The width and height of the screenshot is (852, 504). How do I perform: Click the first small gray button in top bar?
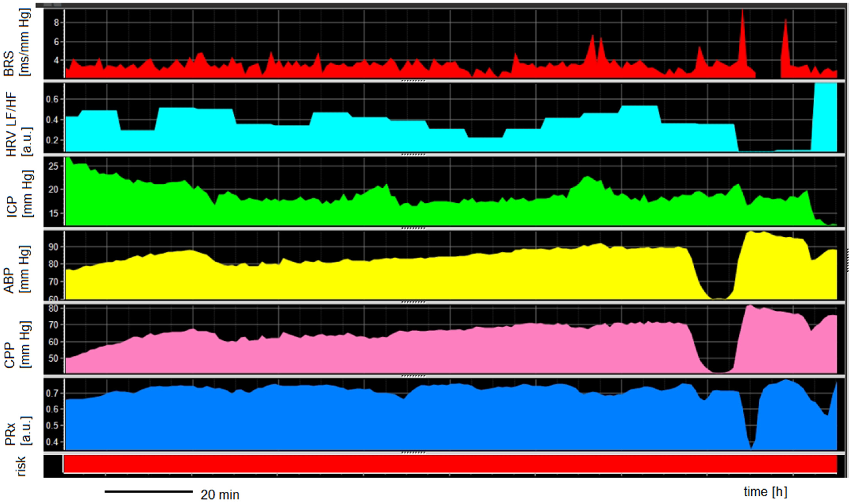(x=48, y=5)
